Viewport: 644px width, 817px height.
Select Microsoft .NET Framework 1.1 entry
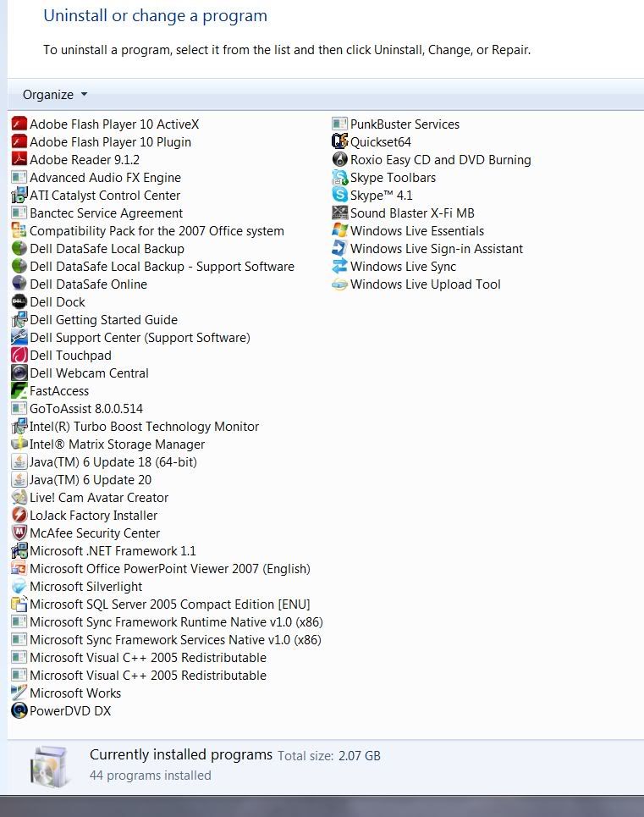(x=103, y=551)
